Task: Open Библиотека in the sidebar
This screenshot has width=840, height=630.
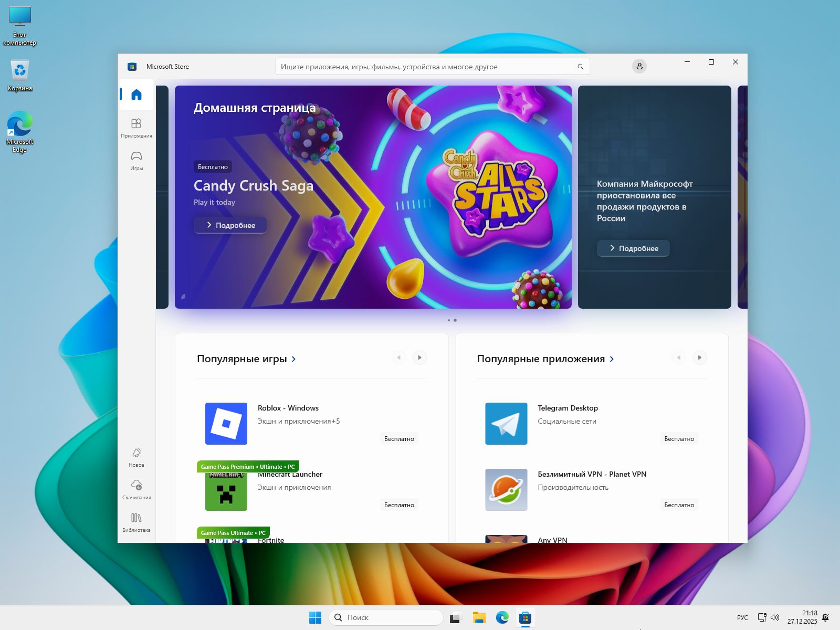Action: 136,522
